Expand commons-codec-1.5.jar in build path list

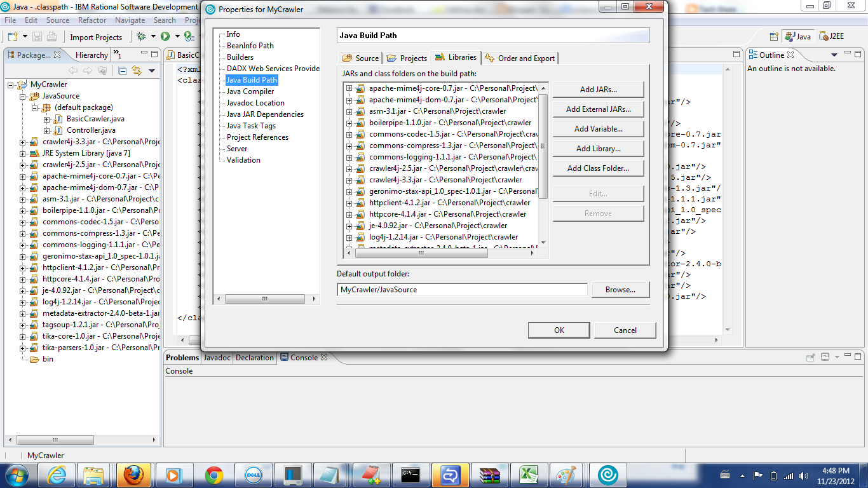(349, 134)
